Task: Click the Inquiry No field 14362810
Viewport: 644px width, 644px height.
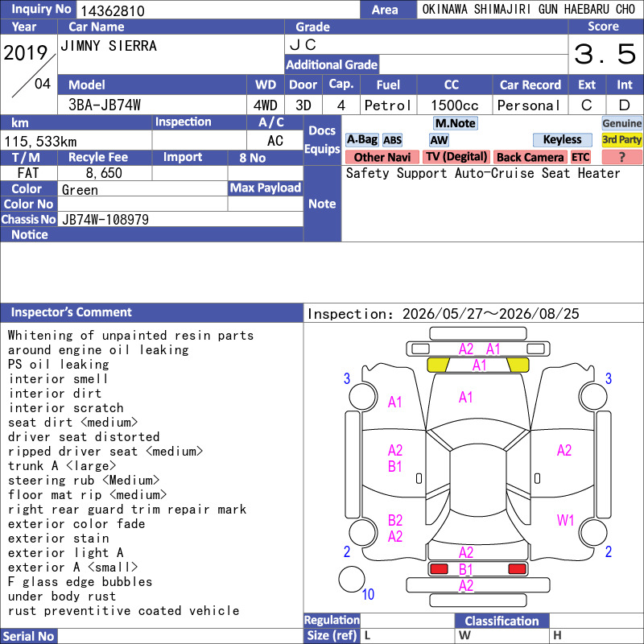Action: tap(218, 10)
